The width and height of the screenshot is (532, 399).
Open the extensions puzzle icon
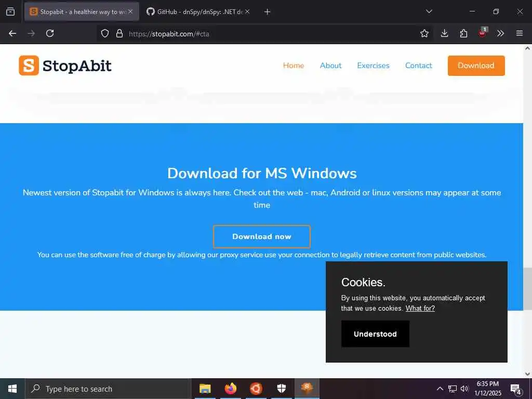pos(463,33)
